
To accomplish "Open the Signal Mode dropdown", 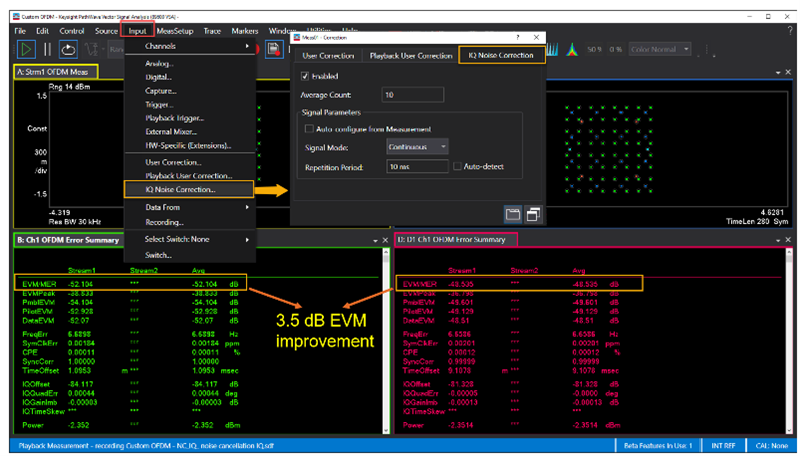I will (x=417, y=147).
